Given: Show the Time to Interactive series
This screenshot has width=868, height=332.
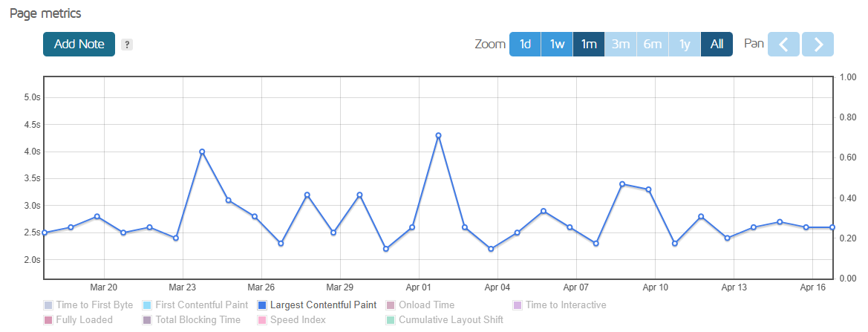Looking at the screenshot, I should 560,305.
